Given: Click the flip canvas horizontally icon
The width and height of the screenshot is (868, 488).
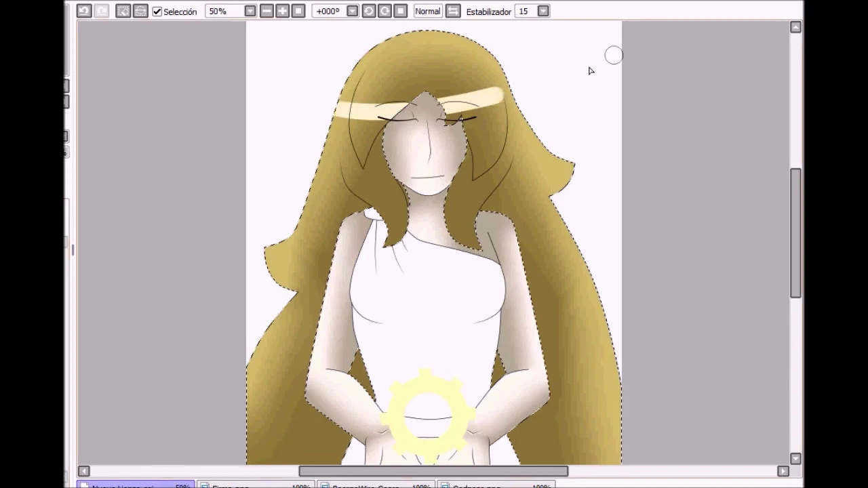Looking at the screenshot, I should [453, 11].
